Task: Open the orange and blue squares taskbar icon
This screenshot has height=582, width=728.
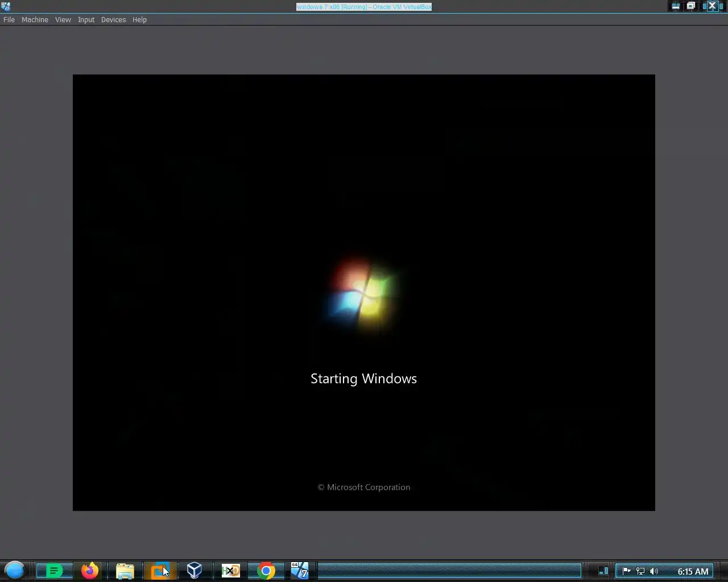Action: [160, 571]
